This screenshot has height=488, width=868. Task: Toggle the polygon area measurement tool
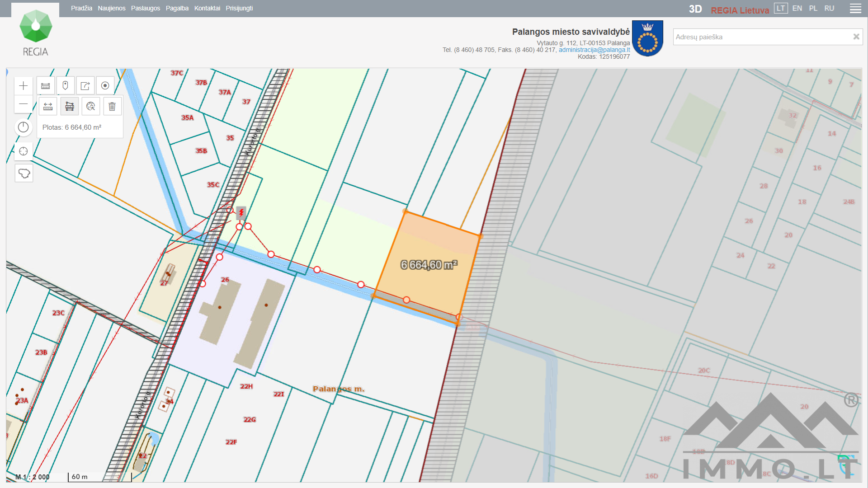pyautogui.click(x=70, y=107)
